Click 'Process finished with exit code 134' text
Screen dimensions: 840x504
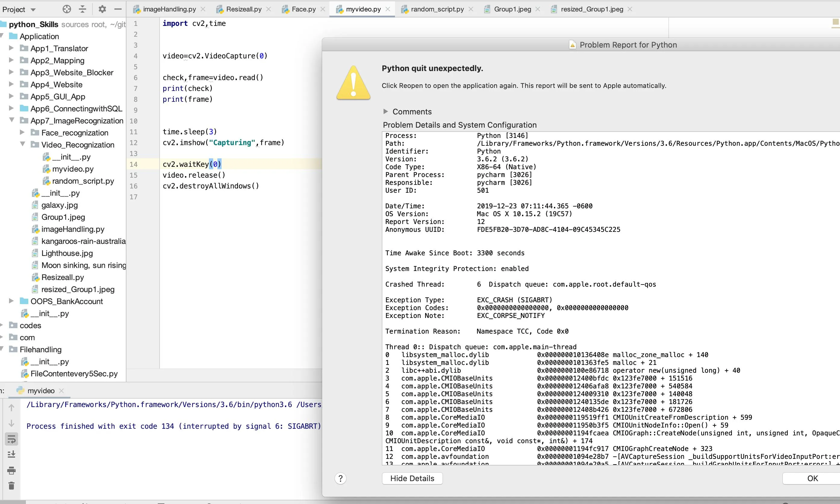[100, 426]
